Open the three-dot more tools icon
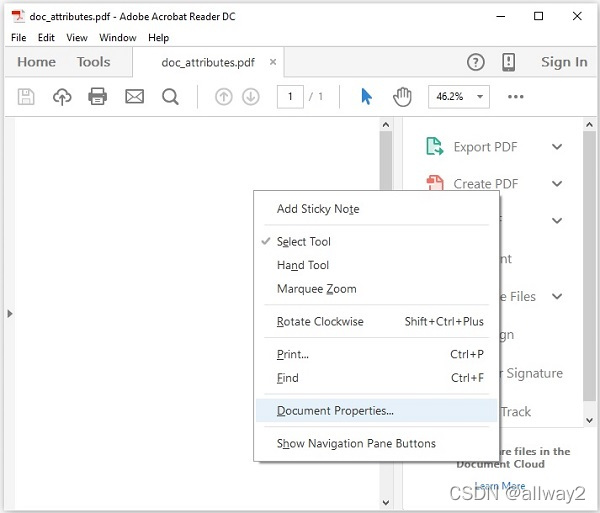The image size is (600, 513). [515, 96]
